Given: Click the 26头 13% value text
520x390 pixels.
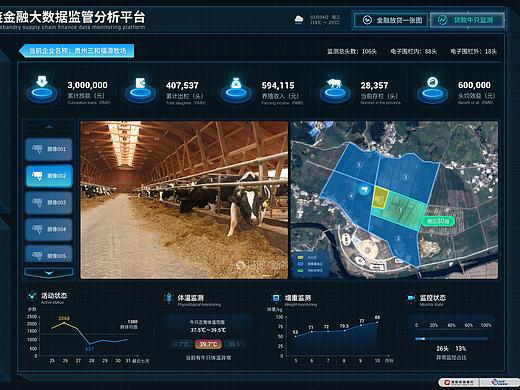Looking at the screenshot, I should (x=451, y=349).
